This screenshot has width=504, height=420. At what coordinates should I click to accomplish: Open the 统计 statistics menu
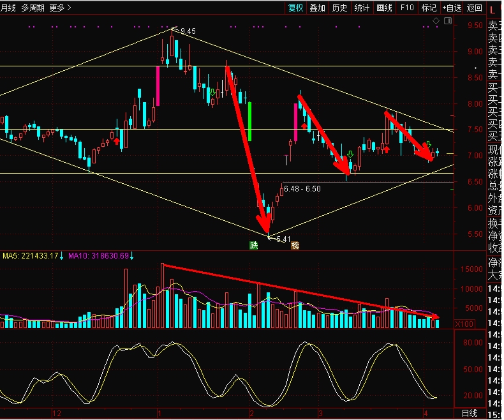pos(362,8)
